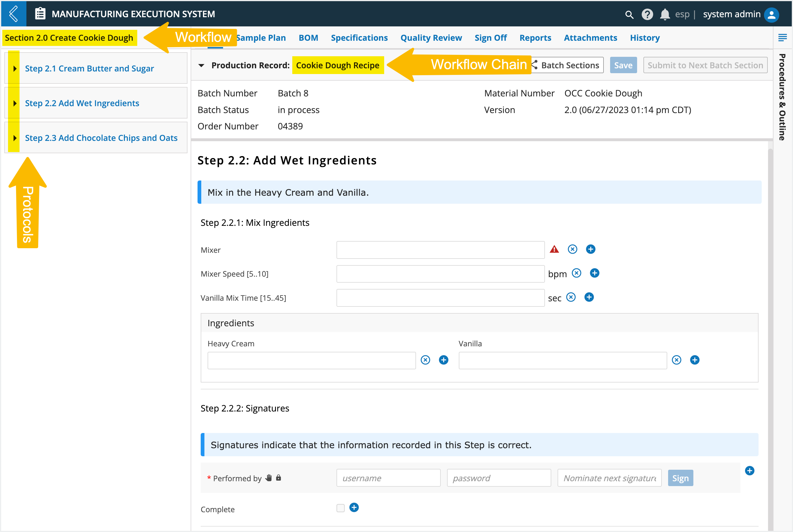Click the OCC Cookie Dough material value
793x532 pixels.
[603, 93]
